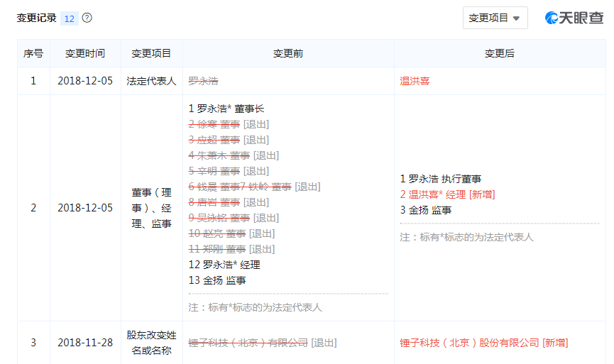Click the 法定代表人 cell in row 1
614x364 pixels.
click(151, 81)
